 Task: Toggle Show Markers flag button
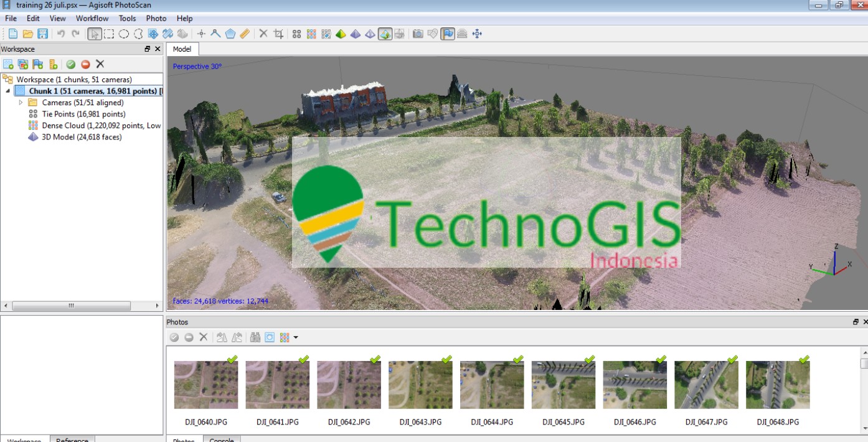(448, 34)
